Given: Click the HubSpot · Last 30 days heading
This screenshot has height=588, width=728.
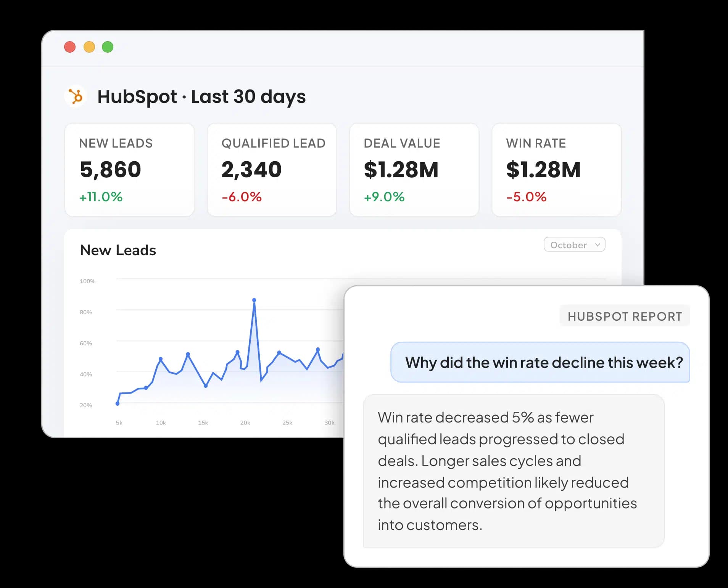Looking at the screenshot, I should [201, 97].
